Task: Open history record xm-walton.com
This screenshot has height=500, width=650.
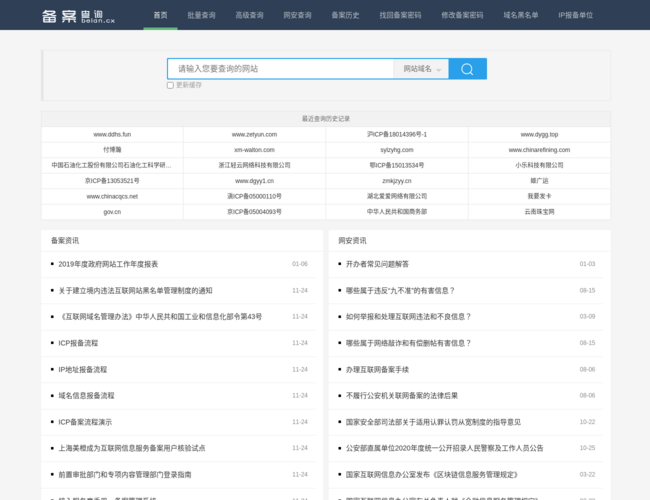Action: pyautogui.click(x=255, y=150)
